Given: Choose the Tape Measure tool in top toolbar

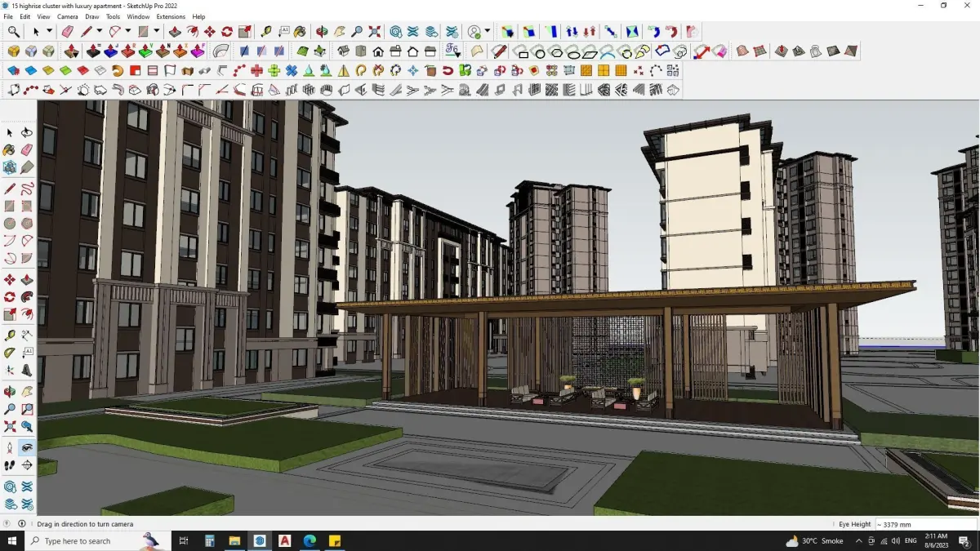Looking at the screenshot, I should point(266,32).
